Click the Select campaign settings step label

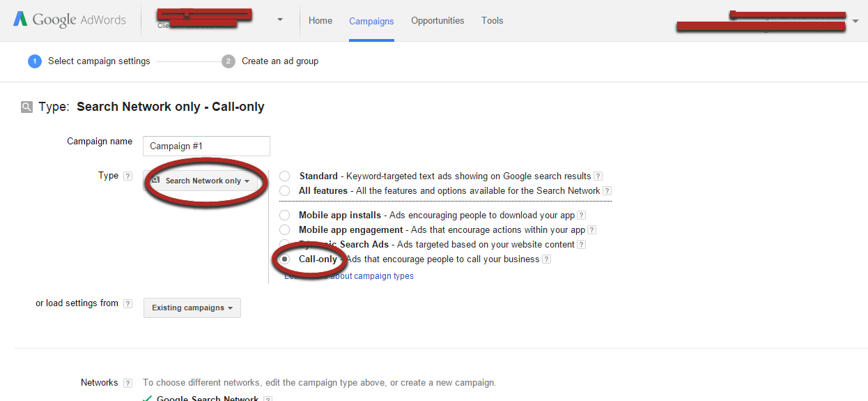pos(99,61)
